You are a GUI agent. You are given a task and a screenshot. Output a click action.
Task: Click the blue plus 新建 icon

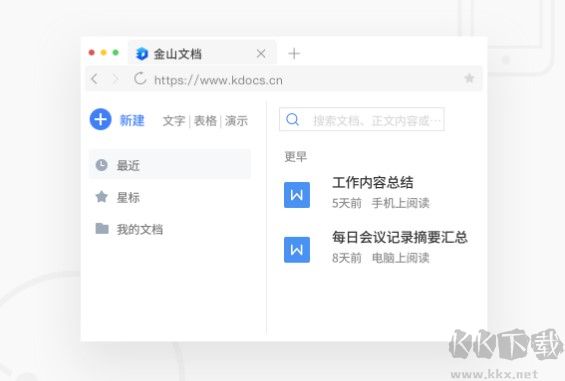tap(101, 119)
